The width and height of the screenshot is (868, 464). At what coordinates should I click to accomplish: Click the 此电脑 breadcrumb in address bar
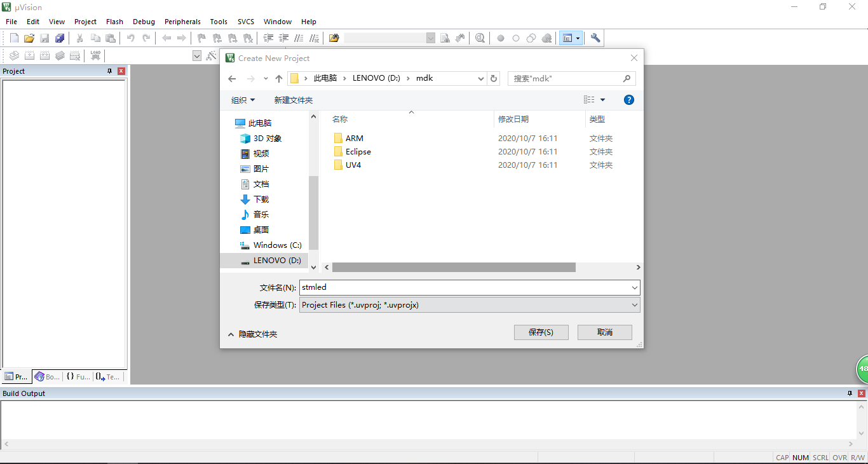coord(325,78)
